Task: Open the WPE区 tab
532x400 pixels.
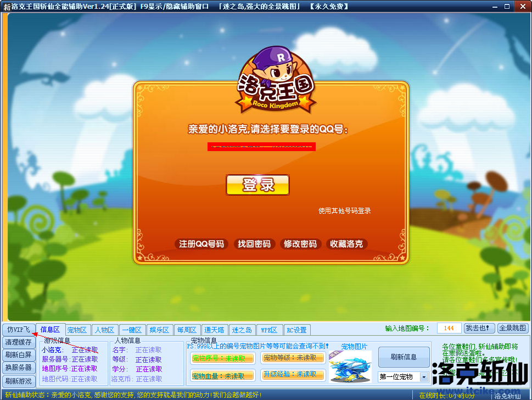Action: pyautogui.click(x=270, y=330)
